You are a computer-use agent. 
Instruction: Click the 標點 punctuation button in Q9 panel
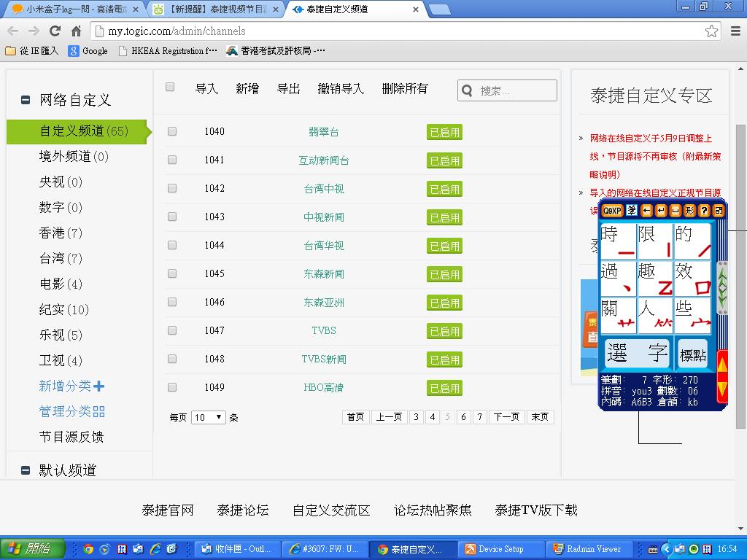click(693, 354)
